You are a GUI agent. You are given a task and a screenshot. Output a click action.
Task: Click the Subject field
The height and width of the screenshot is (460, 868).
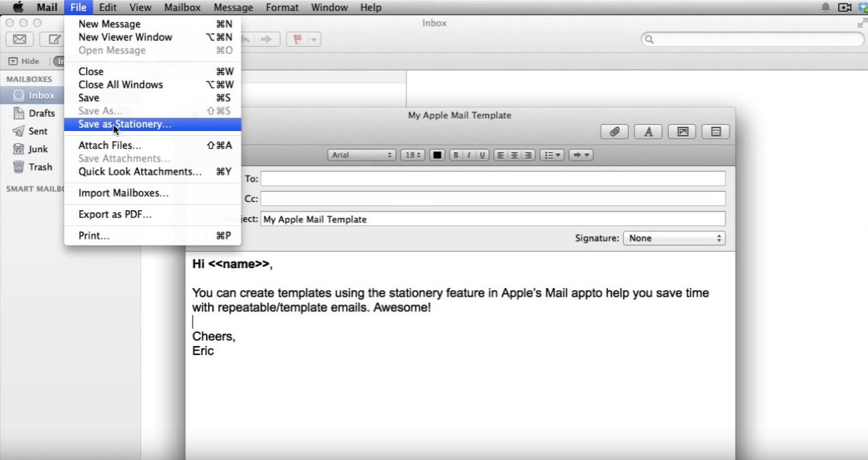click(493, 219)
